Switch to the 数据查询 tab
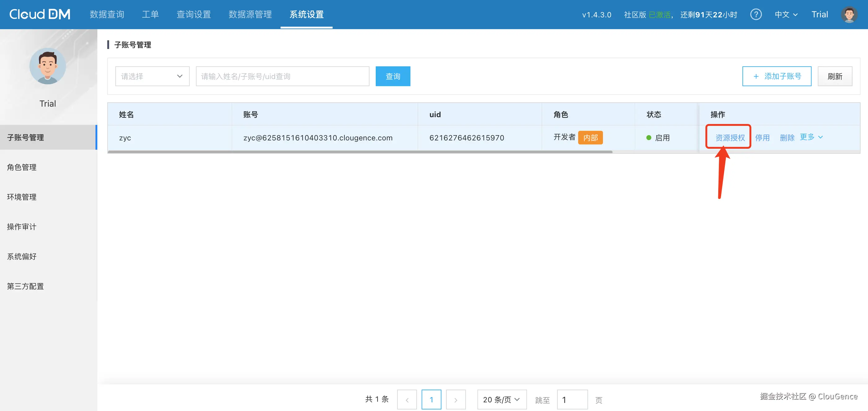The image size is (868, 411). click(x=107, y=15)
